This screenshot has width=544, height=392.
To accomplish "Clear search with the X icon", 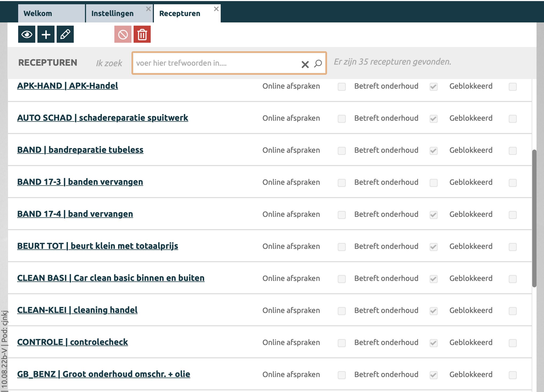I will (x=305, y=64).
